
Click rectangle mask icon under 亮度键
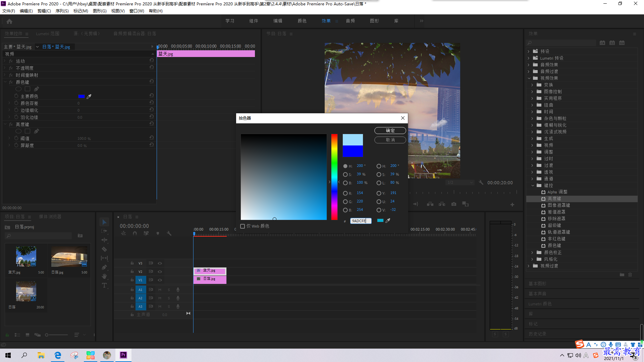28,131
